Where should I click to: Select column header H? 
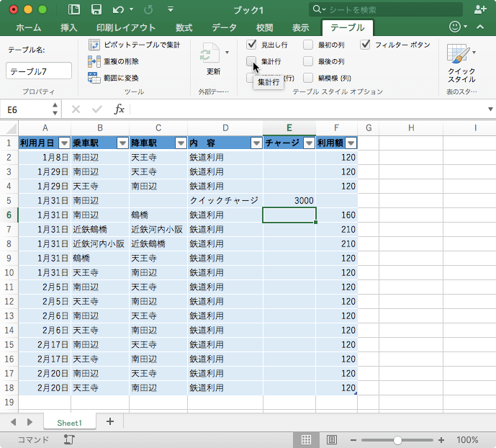[411, 127]
